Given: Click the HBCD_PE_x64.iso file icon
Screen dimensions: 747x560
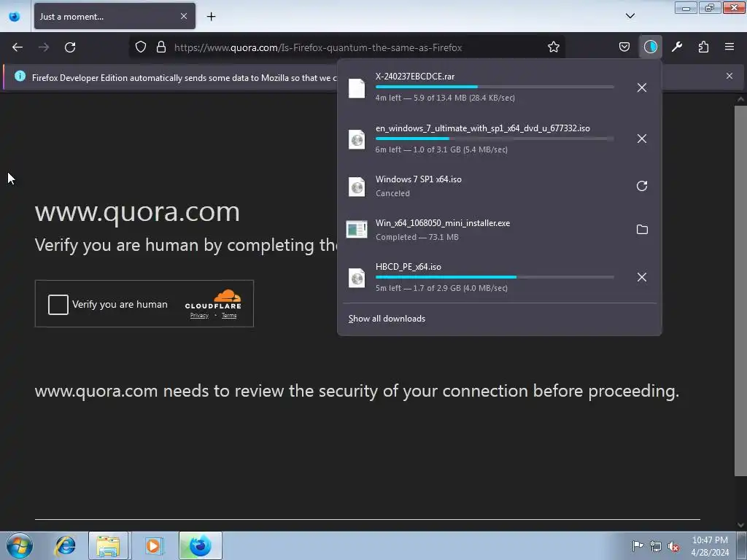Looking at the screenshot, I should pyautogui.click(x=356, y=278).
